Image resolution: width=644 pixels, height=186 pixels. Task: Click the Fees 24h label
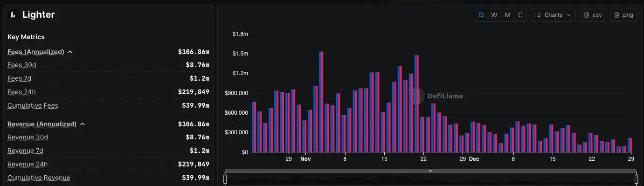21,92
